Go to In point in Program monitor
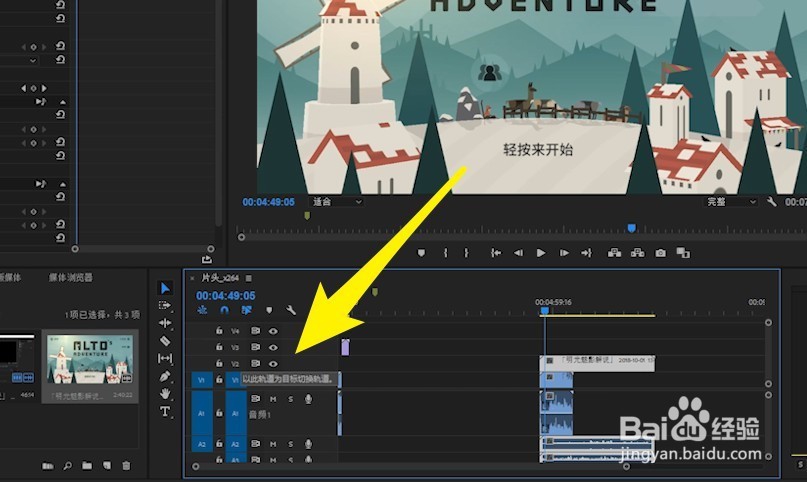The image size is (807, 482). (496, 253)
